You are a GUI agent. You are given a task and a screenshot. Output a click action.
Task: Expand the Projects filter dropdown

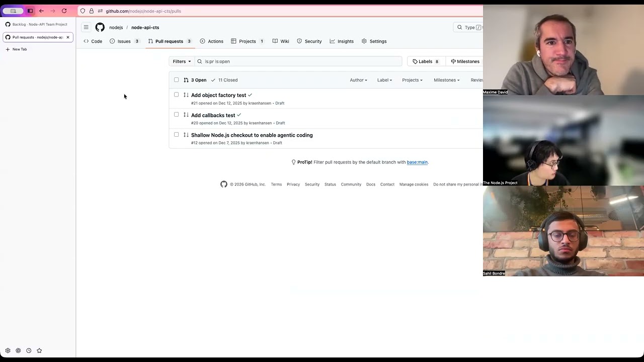[412, 80]
